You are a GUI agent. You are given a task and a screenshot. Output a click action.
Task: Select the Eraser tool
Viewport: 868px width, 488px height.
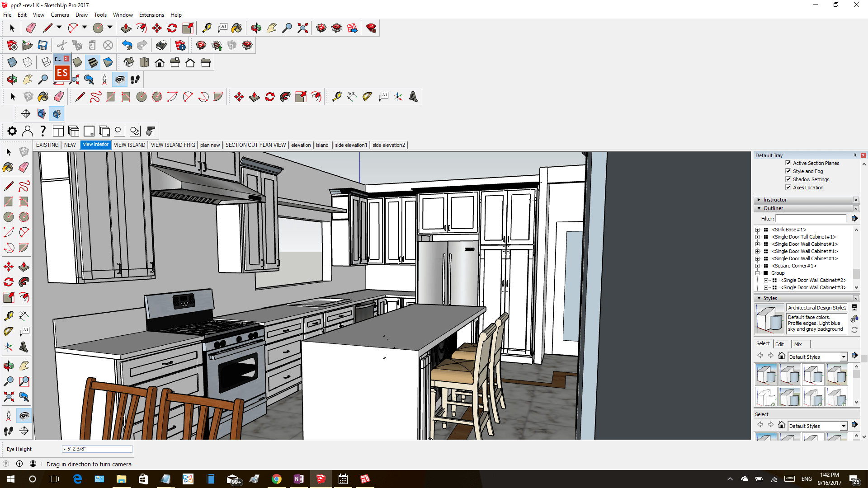31,28
